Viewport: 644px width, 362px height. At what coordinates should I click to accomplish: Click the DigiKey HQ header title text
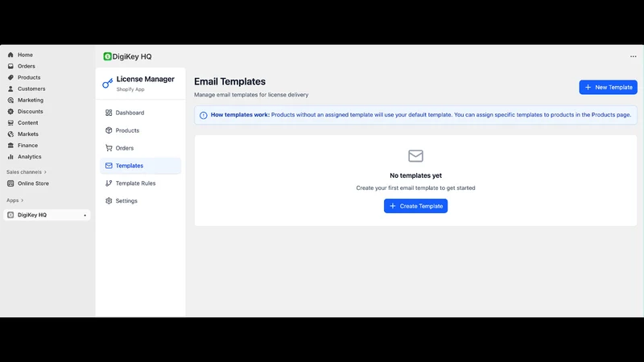[132, 56]
